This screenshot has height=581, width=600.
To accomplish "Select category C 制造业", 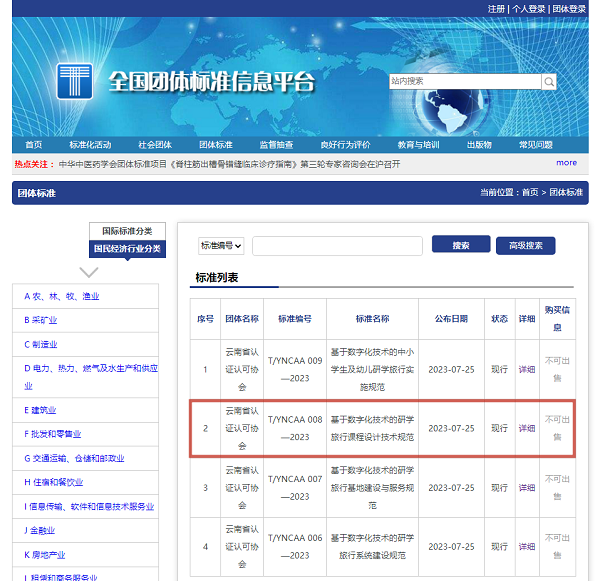I will pos(41,344).
